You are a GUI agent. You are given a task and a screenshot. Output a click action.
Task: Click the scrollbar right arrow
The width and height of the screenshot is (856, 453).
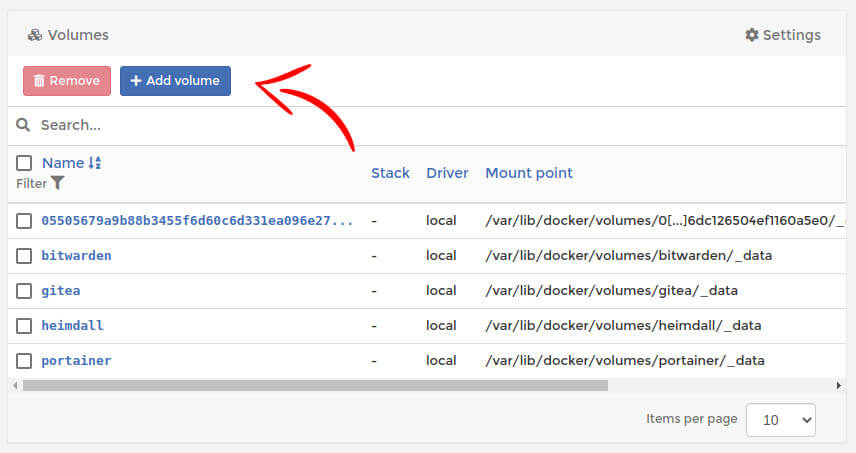click(x=838, y=385)
